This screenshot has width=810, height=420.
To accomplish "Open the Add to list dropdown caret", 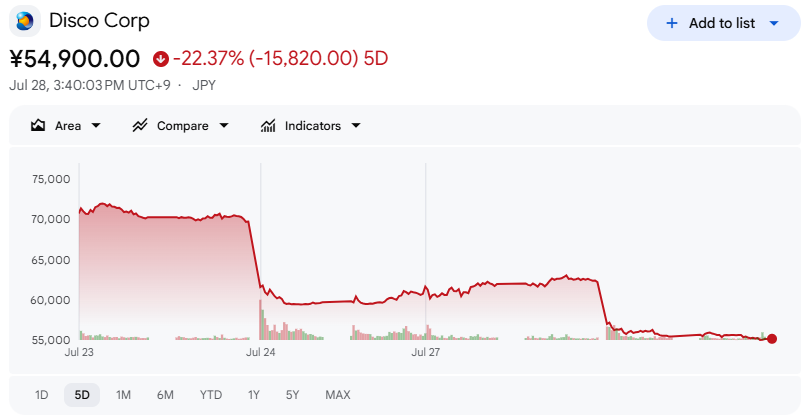I will click(x=774, y=23).
